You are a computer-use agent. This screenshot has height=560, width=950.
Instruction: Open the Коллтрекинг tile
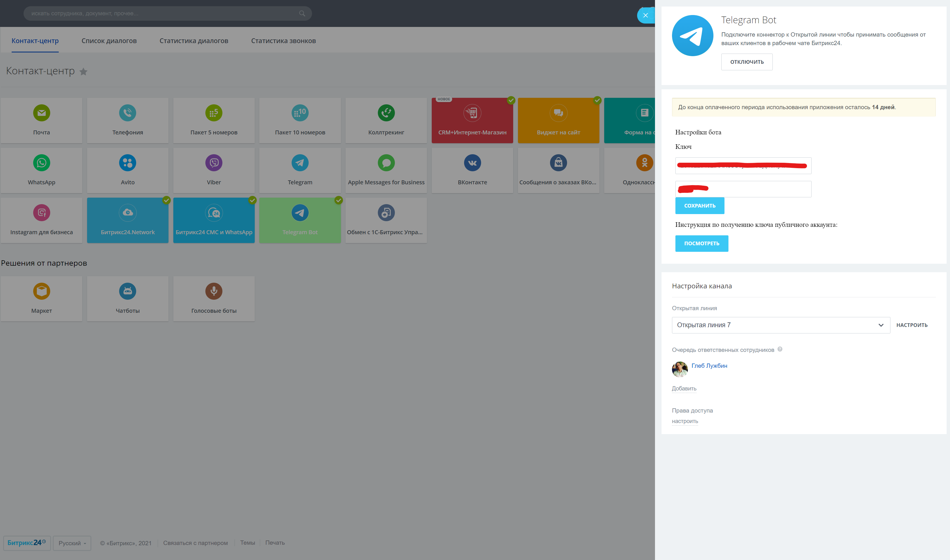coord(386,121)
